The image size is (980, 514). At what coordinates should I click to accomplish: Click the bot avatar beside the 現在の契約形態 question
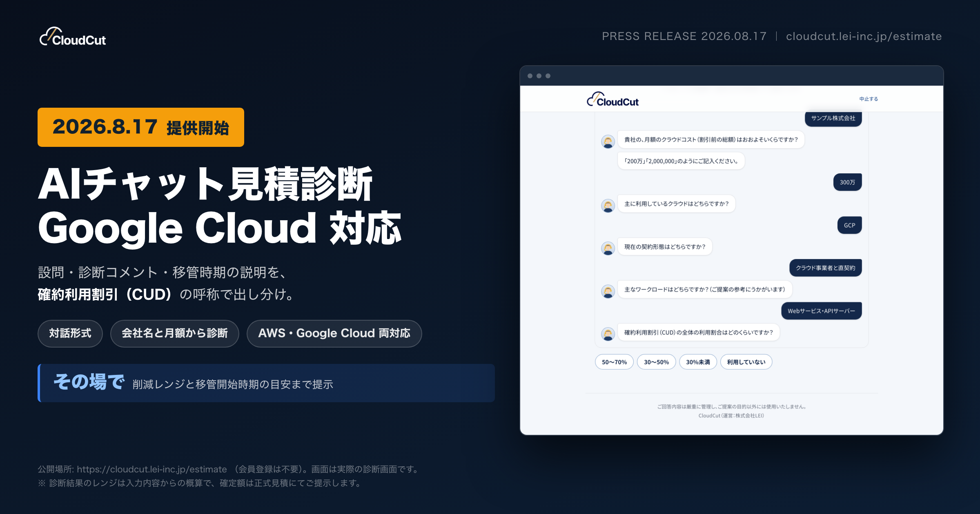coord(608,248)
